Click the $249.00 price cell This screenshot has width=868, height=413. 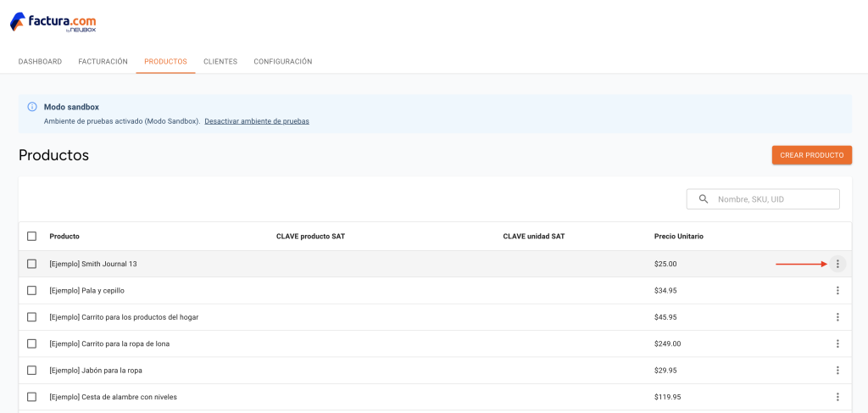(x=668, y=343)
